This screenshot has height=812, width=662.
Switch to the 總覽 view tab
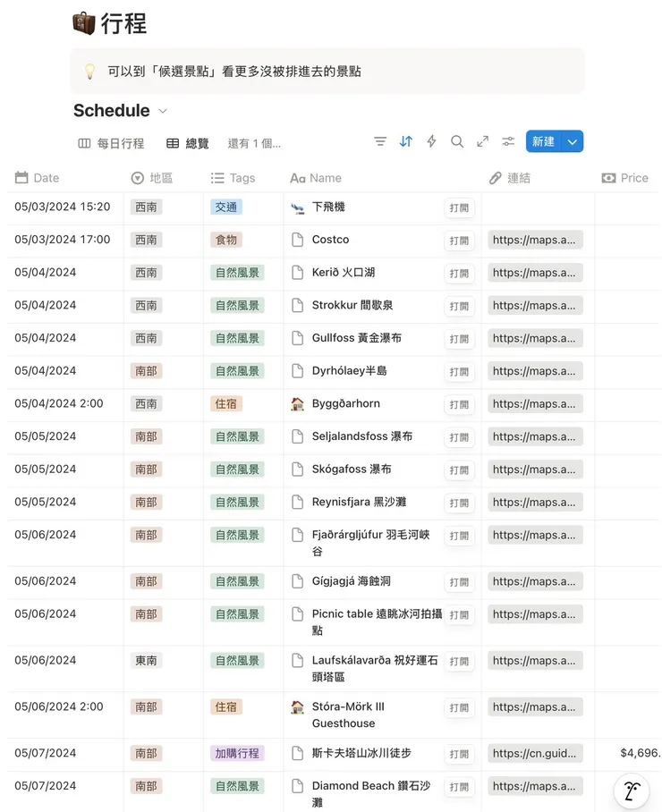188,143
